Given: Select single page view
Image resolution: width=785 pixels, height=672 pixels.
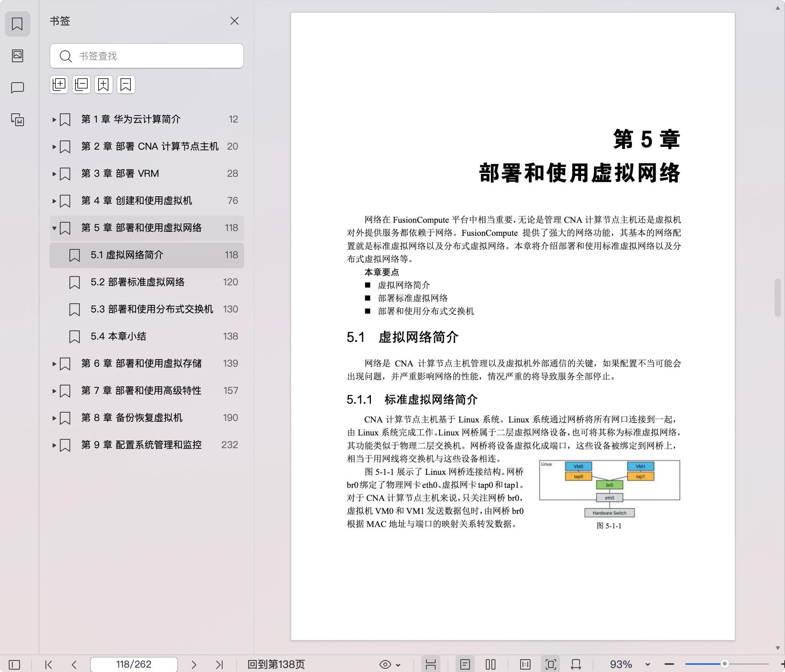Looking at the screenshot, I should point(465,664).
